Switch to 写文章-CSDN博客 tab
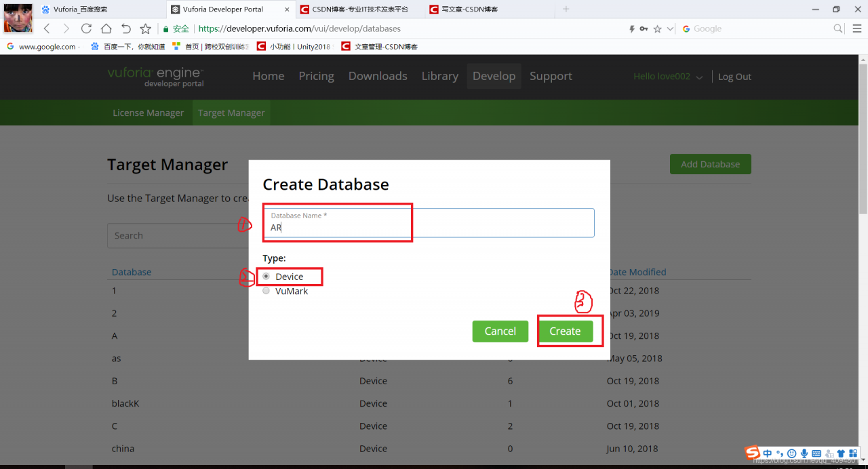This screenshot has height=469, width=868. click(x=488, y=9)
